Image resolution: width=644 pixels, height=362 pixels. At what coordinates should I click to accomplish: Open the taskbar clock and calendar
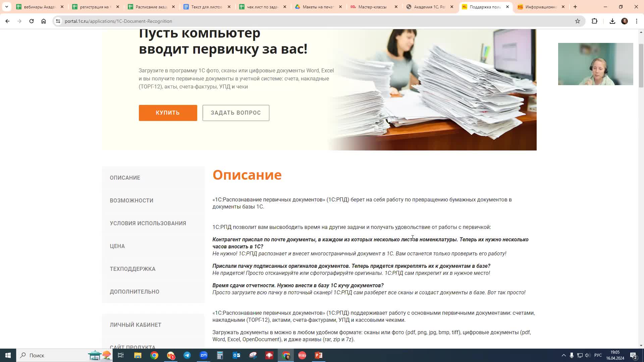pos(615,355)
